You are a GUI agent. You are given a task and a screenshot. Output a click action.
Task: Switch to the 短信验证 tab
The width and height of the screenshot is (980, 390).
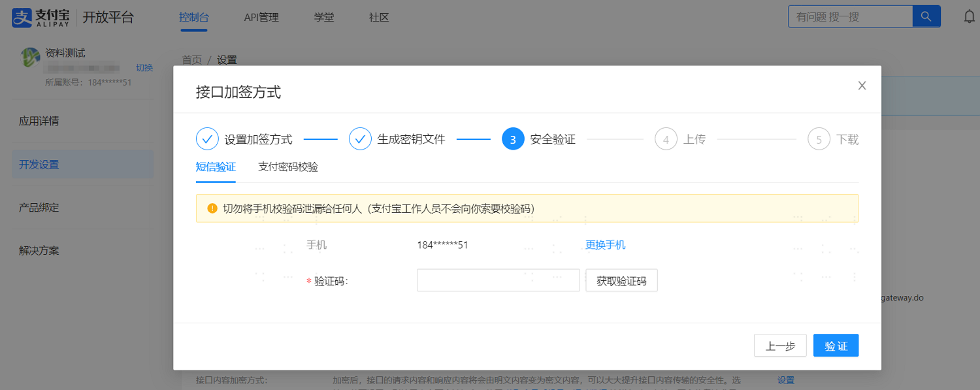(x=216, y=167)
